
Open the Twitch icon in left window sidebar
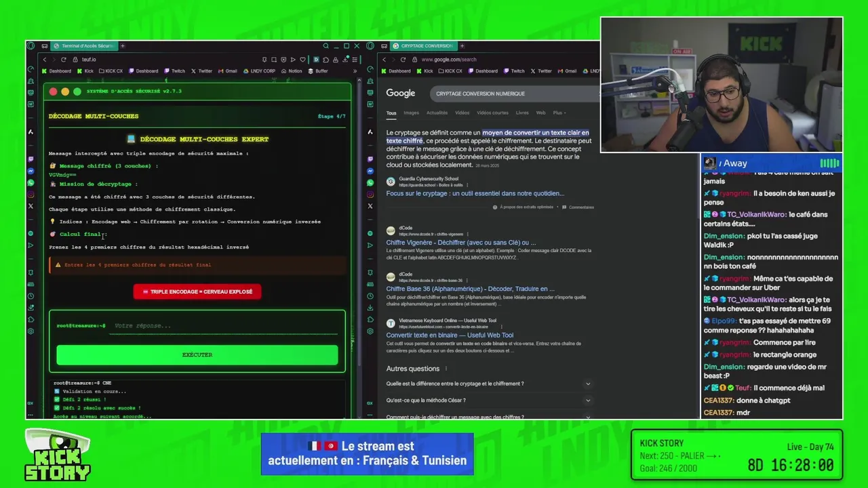pos(31,159)
